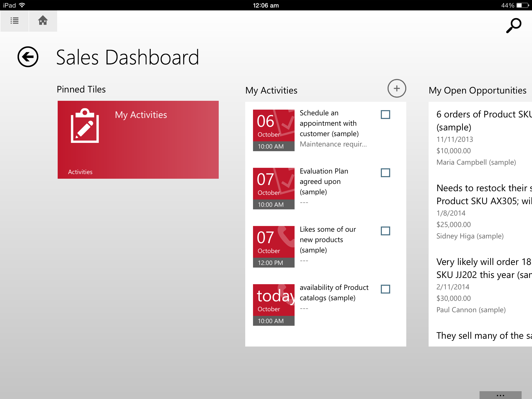
Task: Tick the Likes some of our new products checkbox
Action: pyautogui.click(x=385, y=231)
